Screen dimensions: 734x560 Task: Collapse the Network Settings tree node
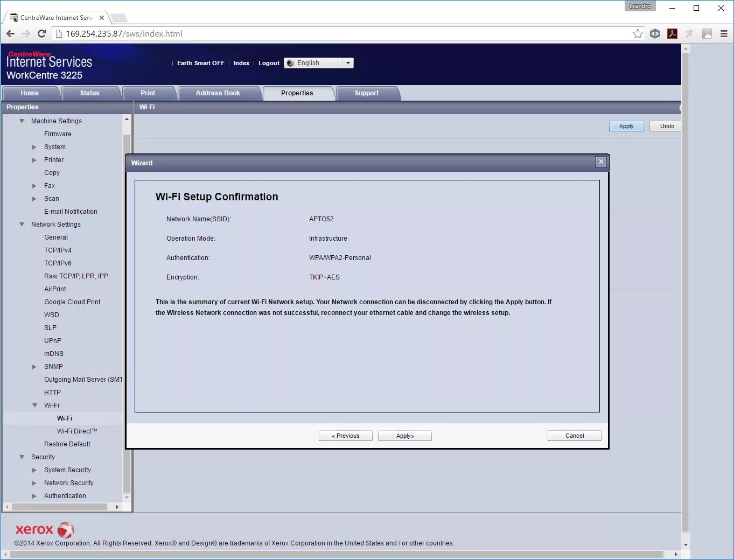tap(22, 225)
